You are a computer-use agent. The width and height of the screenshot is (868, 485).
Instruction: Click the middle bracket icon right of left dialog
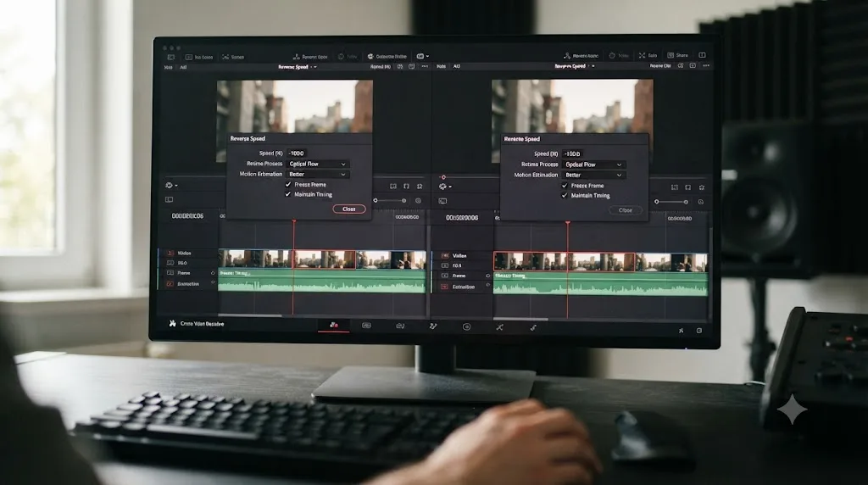click(x=406, y=186)
